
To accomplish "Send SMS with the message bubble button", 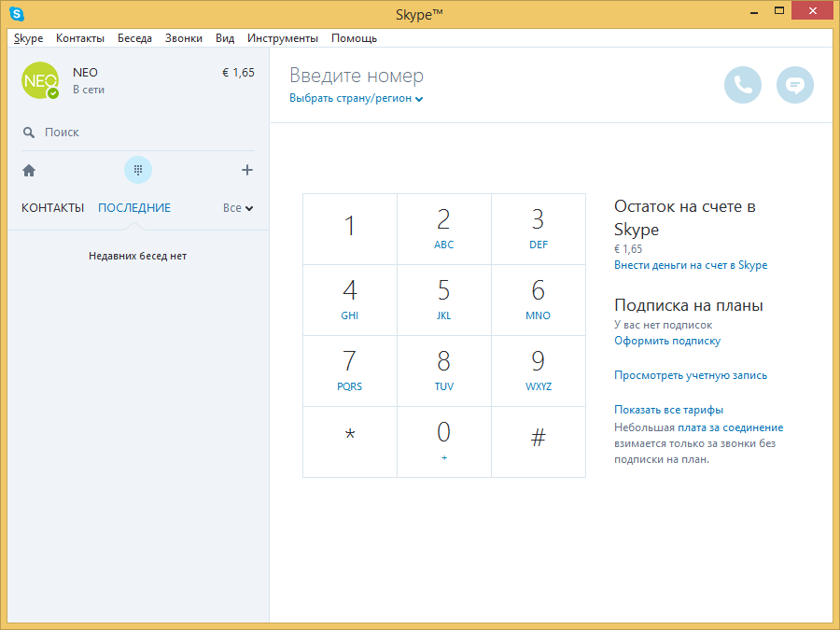I will coord(795,85).
